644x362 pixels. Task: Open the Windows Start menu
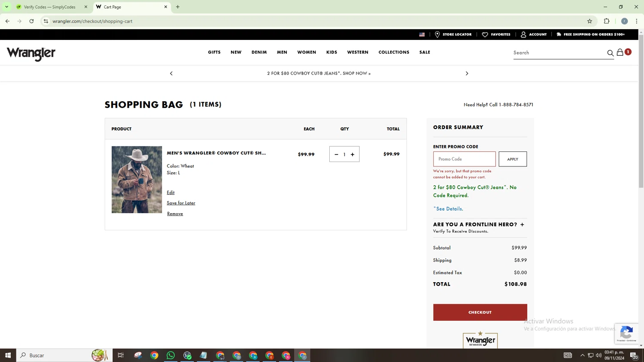8,355
